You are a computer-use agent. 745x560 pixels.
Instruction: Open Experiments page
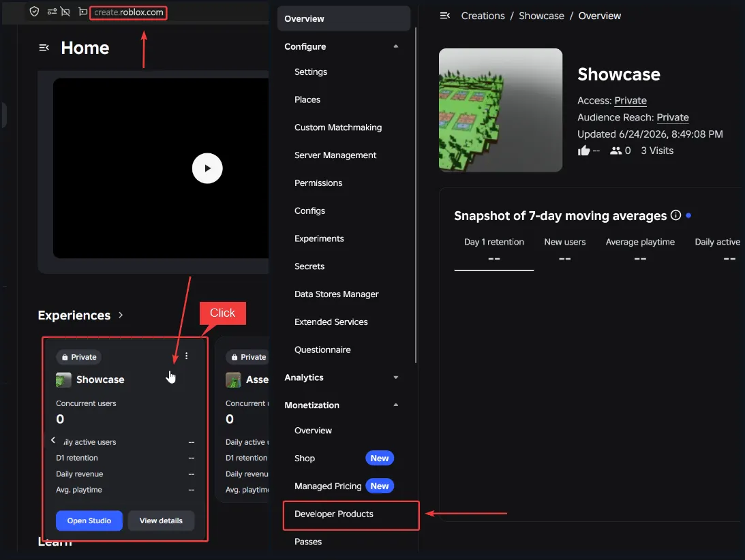(319, 238)
